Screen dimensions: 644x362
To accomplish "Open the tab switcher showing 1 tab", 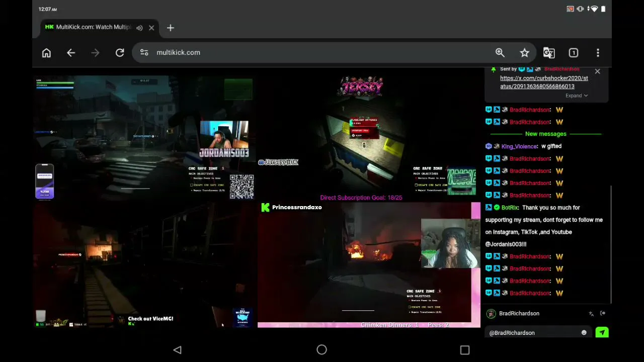I will pos(574,53).
